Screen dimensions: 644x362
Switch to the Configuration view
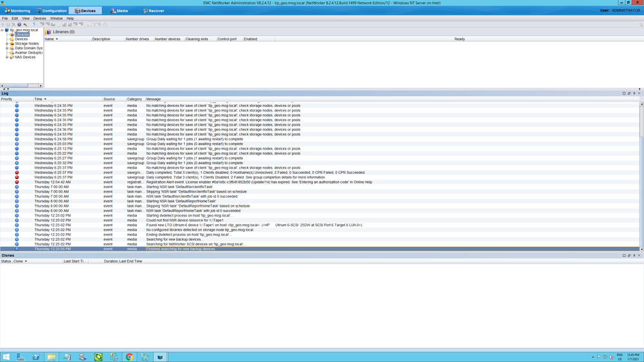pyautogui.click(x=51, y=11)
